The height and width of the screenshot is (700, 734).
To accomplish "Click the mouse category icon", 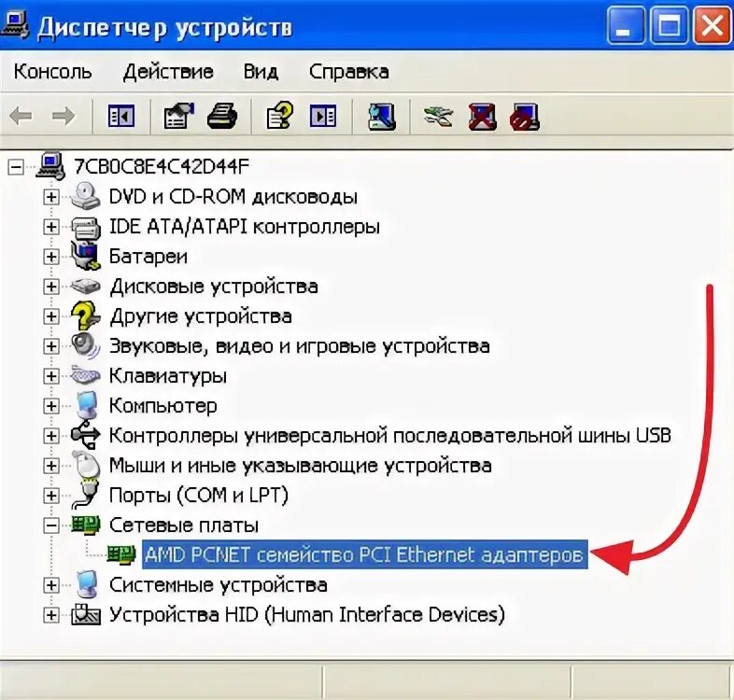I will pyautogui.click(x=87, y=465).
